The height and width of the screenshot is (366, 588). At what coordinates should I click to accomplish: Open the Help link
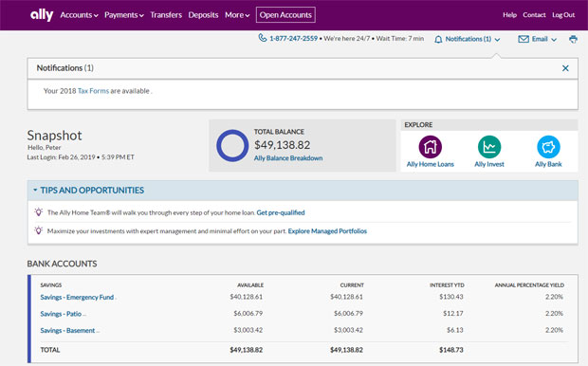509,15
